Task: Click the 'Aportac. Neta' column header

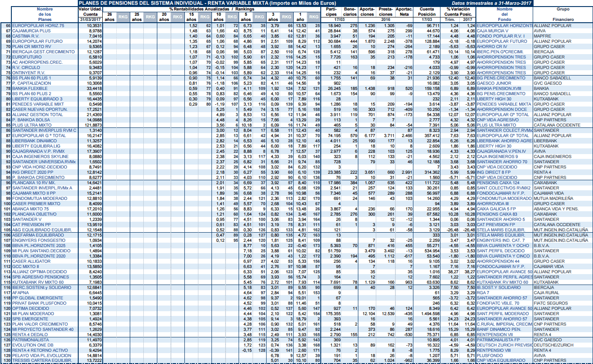Action: pos(405,12)
